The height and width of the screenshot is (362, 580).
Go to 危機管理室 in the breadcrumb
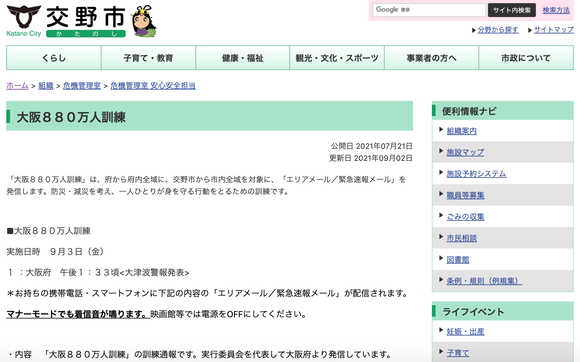coord(82,86)
